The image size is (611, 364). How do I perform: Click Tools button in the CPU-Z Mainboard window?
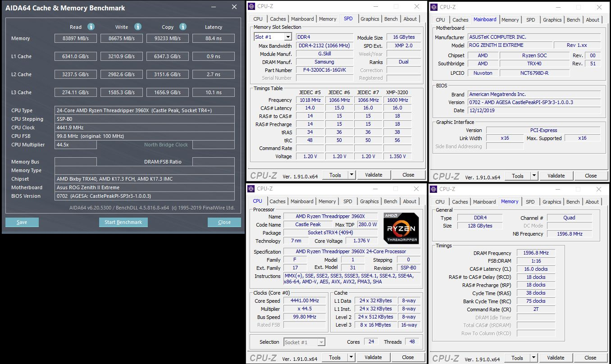click(x=518, y=176)
